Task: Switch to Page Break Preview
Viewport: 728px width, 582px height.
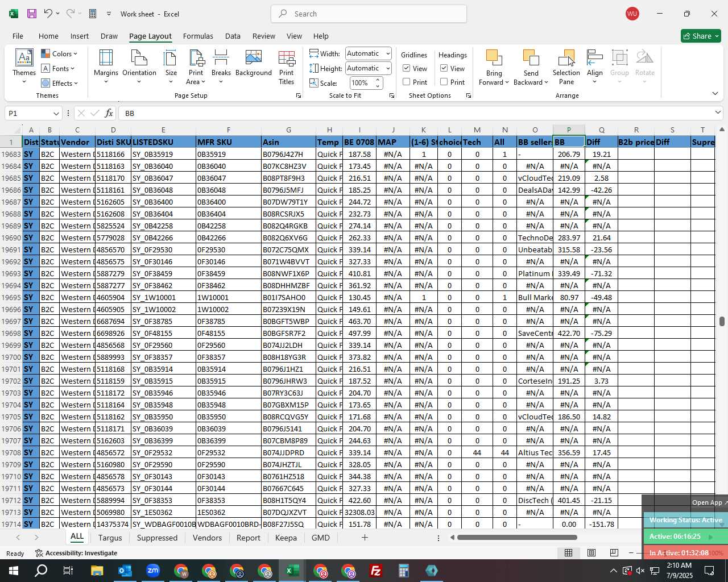Action: [614, 553]
